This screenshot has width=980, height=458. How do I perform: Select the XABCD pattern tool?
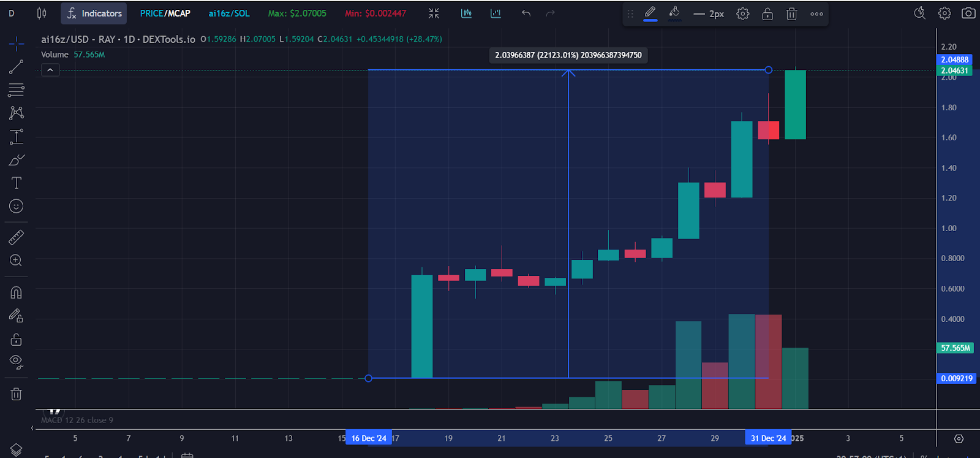(x=17, y=113)
